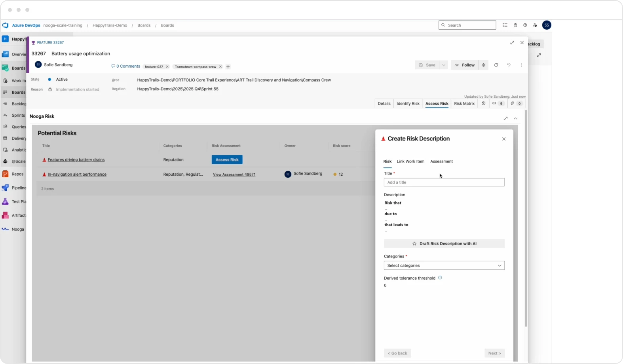This screenshot has width=623, height=364.
Task: Open the Select categories dropdown
Action: click(444, 265)
